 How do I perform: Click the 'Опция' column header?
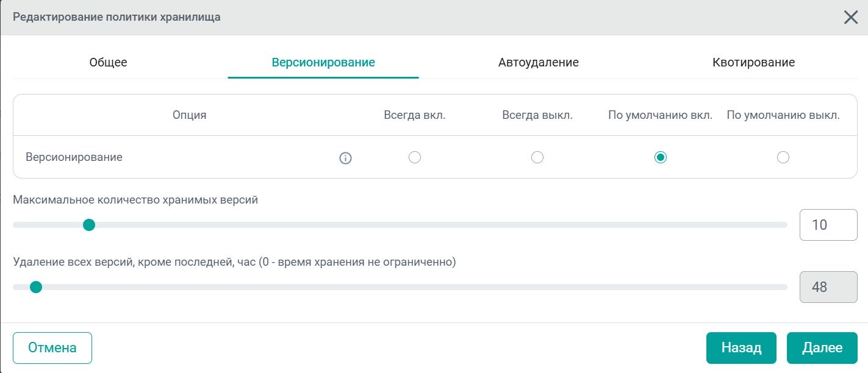pos(189,115)
